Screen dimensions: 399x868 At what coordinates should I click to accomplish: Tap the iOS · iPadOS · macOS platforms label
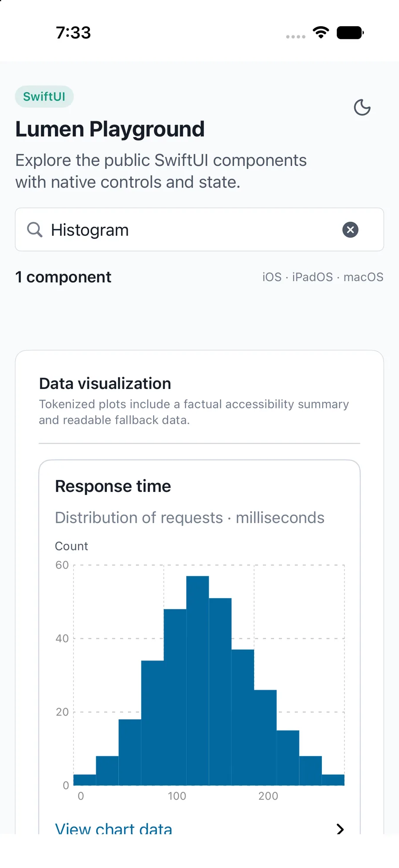[323, 277]
